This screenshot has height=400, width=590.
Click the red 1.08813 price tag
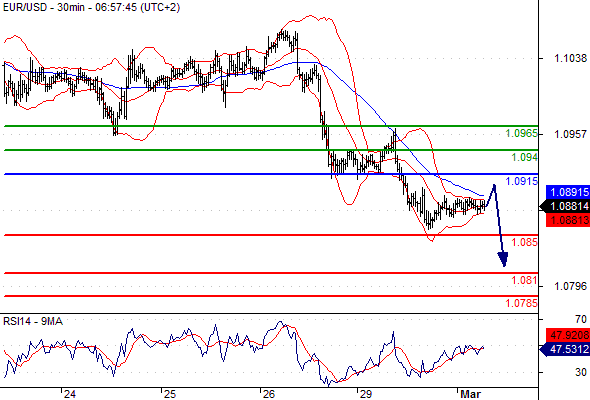click(568, 220)
